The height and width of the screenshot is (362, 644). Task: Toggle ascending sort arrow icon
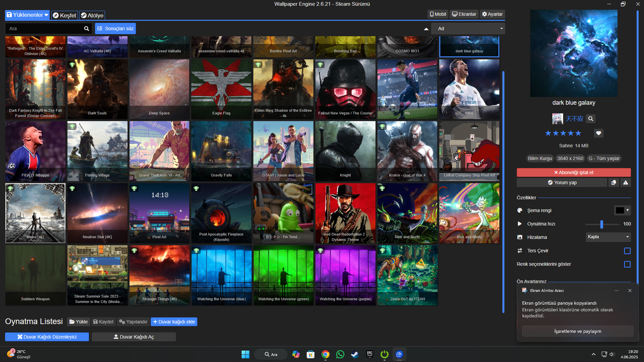coord(426,29)
